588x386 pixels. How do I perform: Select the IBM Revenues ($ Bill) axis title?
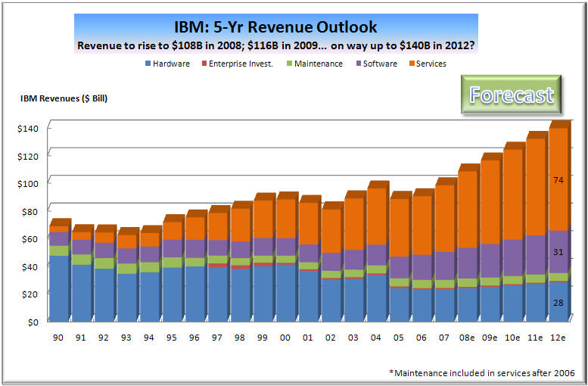tap(64, 98)
